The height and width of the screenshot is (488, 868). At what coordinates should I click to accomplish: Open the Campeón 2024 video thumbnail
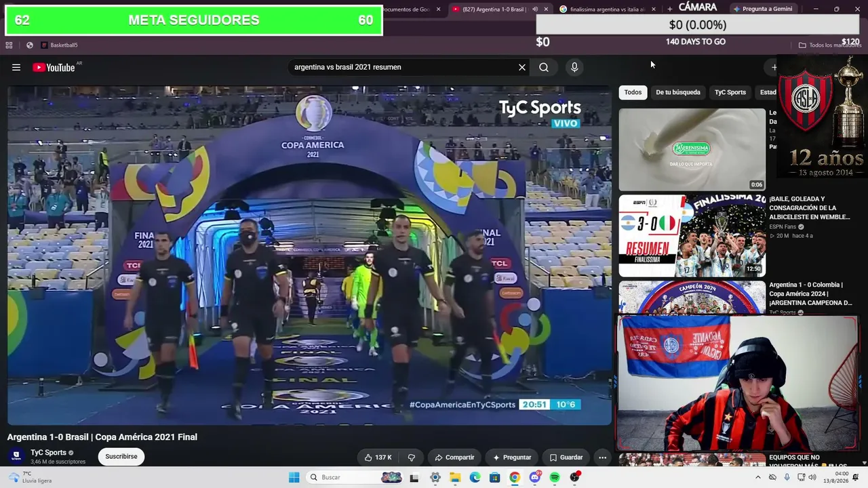[692, 298]
